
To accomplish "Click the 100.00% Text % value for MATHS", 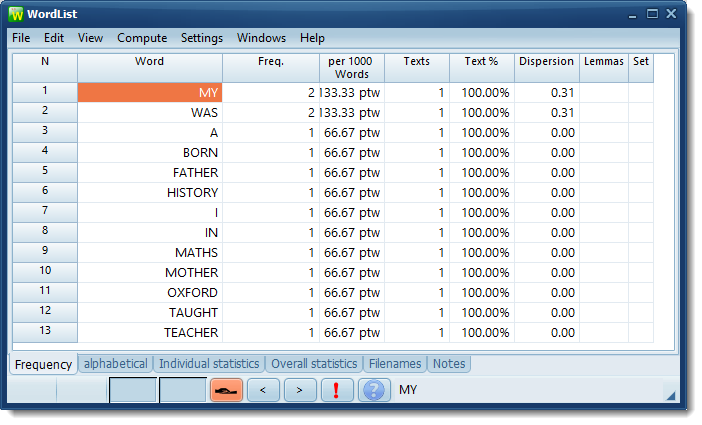I will tap(482, 253).
